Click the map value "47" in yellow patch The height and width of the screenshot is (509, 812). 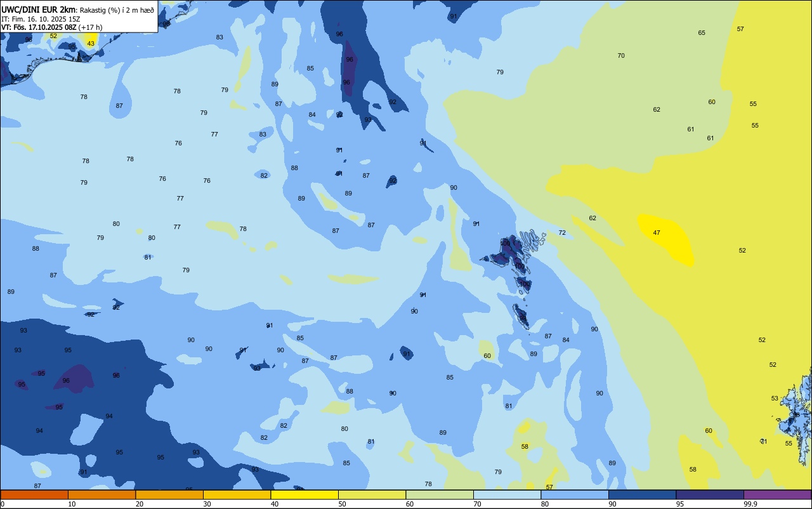coord(657,233)
